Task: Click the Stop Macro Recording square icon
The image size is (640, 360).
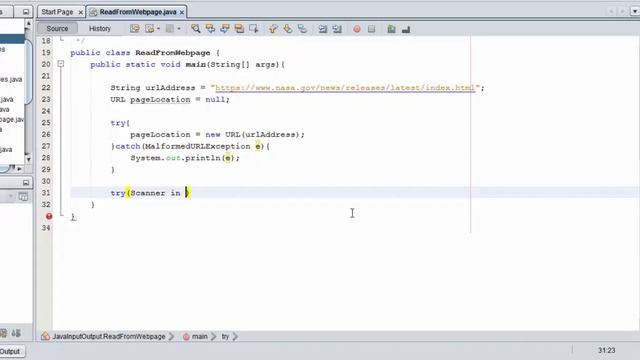Action: pos(371,29)
